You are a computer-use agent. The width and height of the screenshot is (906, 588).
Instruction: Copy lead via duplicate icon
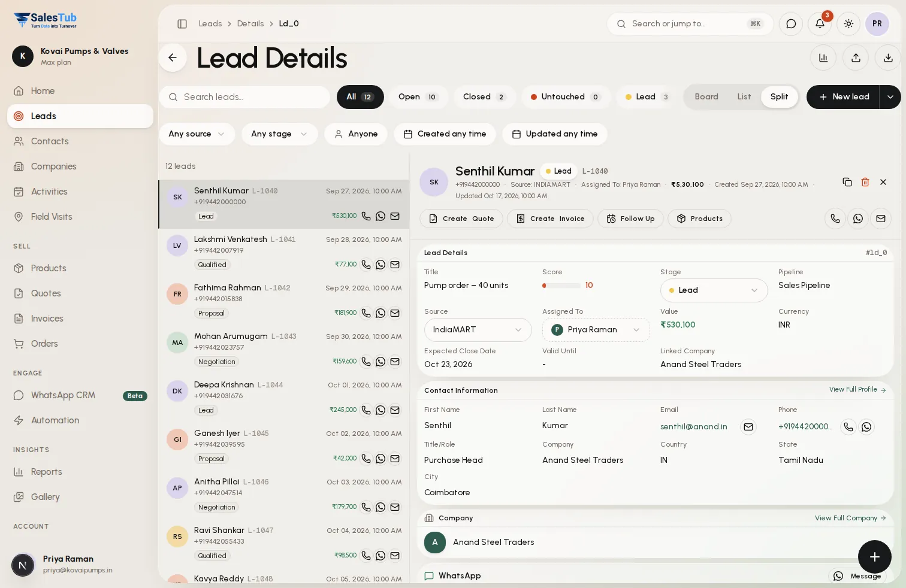tap(847, 182)
